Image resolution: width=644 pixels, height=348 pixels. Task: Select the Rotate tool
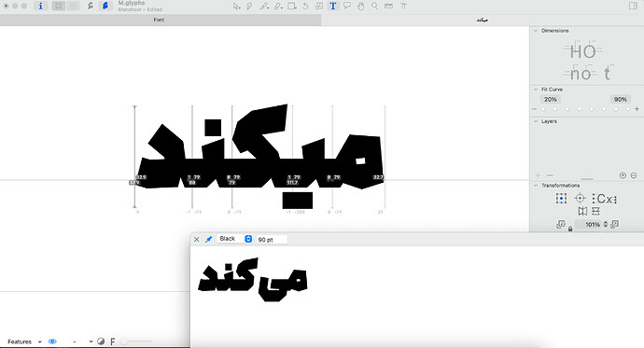[x=305, y=7]
